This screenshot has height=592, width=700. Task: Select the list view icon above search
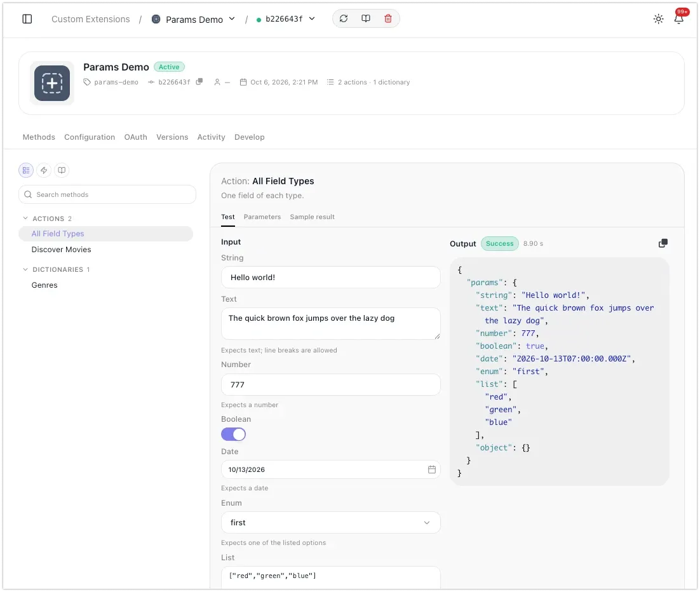(x=26, y=170)
